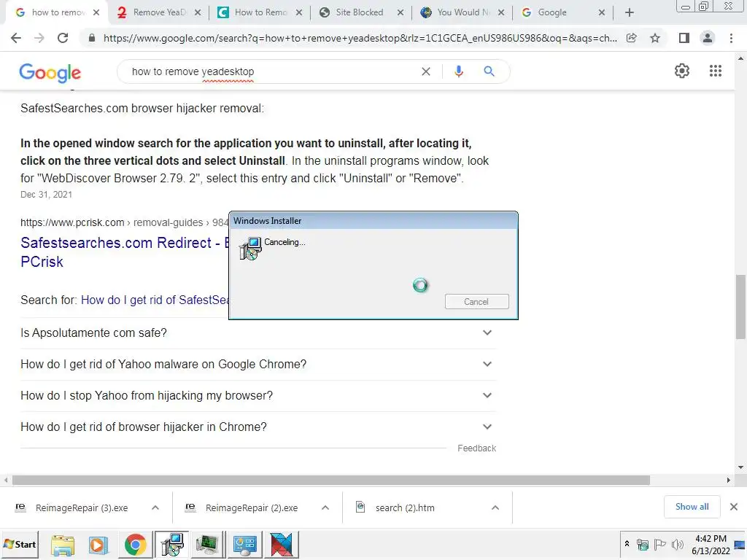Viewport: 747px width, 560px height.
Task: Select the Windows Installer taskbar icon
Action: pyautogui.click(x=171, y=545)
